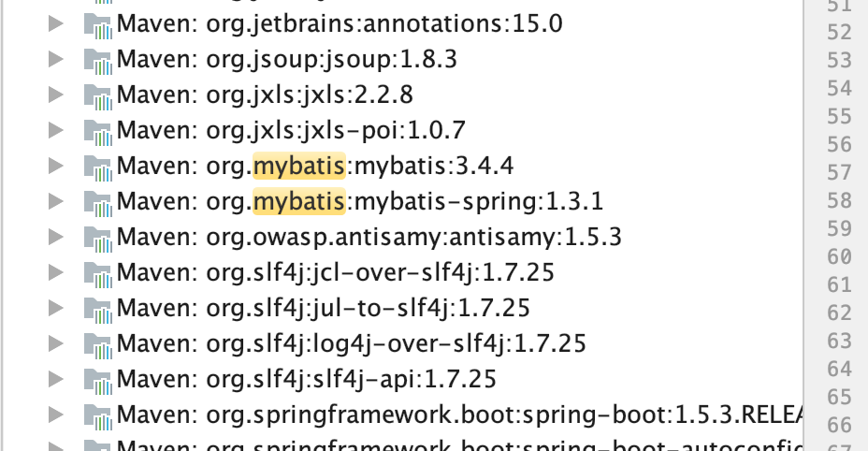This screenshot has width=868, height=451.
Task: Click library icon for org.jetbrains:annotations:15.0
Action: [98, 25]
